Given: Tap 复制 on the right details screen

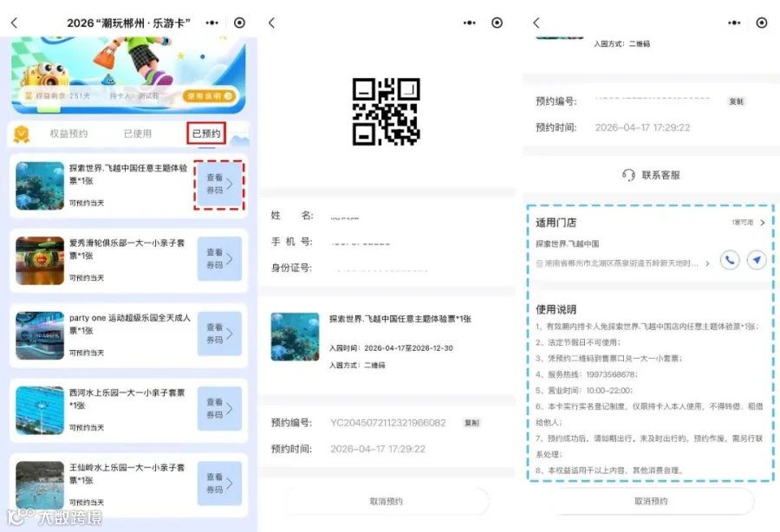Looking at the screenshot, I should point(736,101).
